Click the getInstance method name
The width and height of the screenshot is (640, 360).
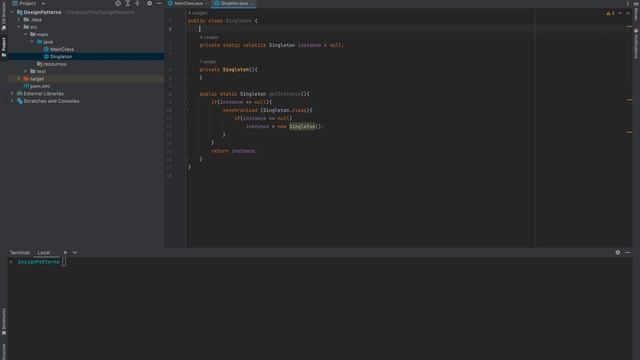coord(285,94)
